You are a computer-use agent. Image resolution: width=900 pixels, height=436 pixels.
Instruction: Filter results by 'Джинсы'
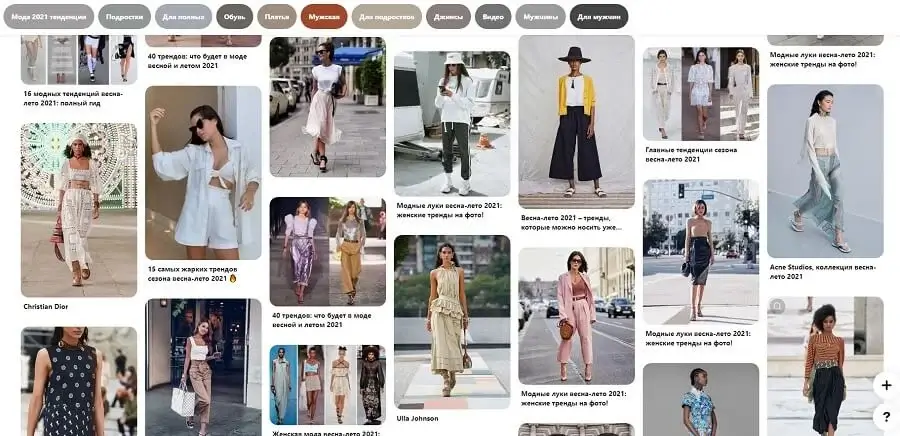click(x=448, y=17)
